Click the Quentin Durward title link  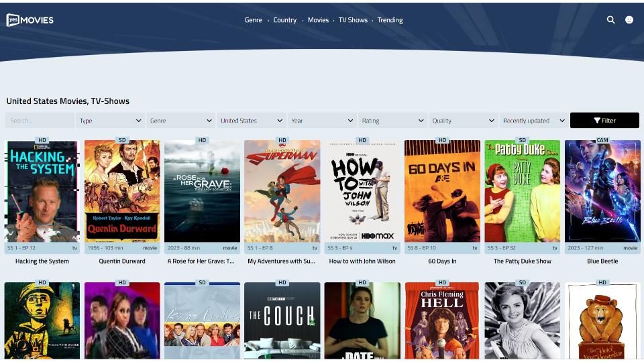[122, 261]
